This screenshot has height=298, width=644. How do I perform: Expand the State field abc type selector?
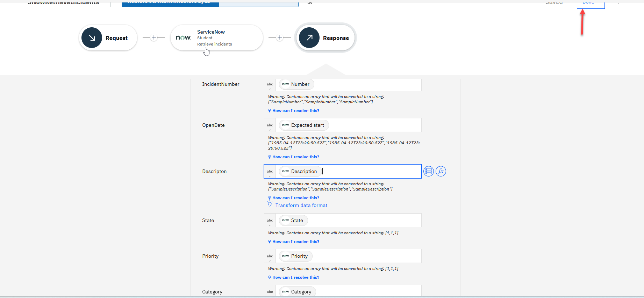click(x=270, y=221)
